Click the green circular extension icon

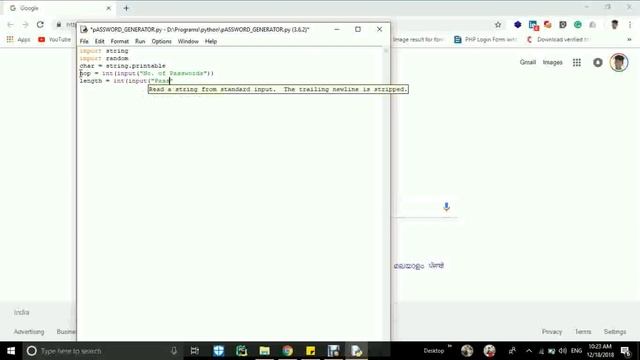coord(578,25)
